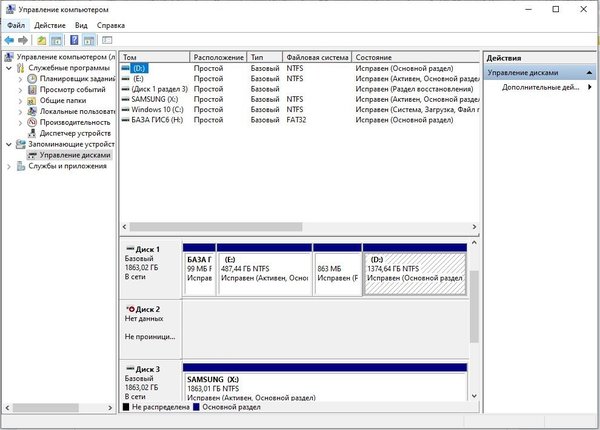The height and width of the screenshot is (430, 600).
Task: Click scroll right arrow of volume list
Action: click(x=474, y=227)
